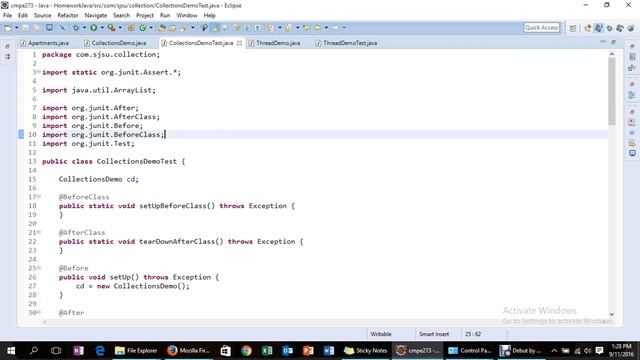Switch to the ThreadDemoTest.java tab
Screen dimensions: 640x360
(346, 43)
